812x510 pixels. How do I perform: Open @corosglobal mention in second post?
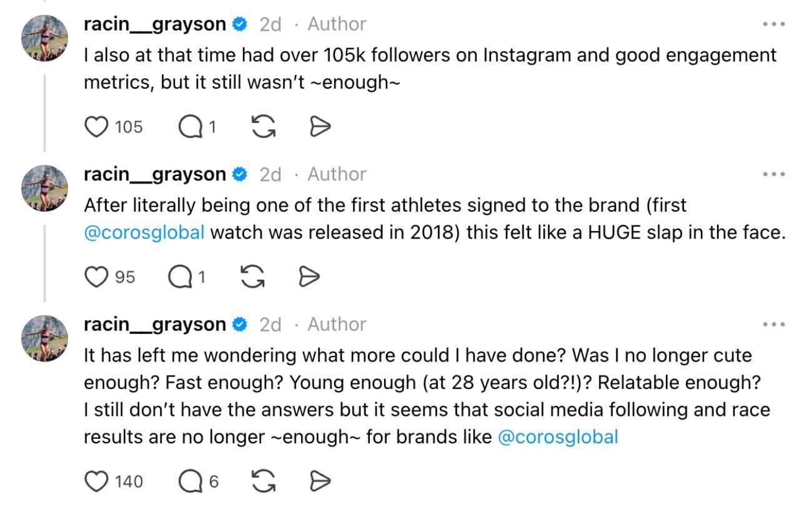tap(144, 233)
